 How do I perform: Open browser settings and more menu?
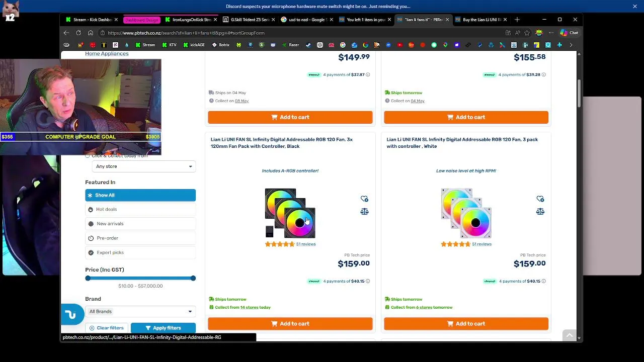(551, 33)
